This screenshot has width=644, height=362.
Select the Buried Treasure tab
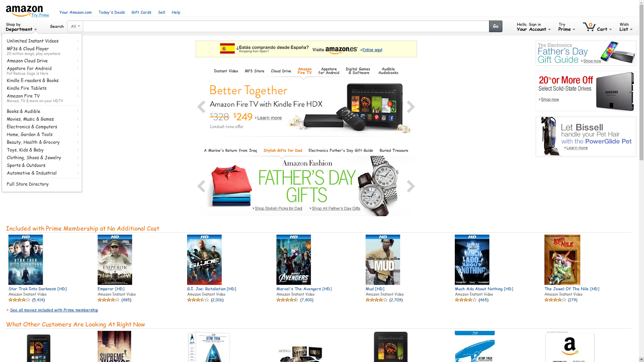point(394,150)
